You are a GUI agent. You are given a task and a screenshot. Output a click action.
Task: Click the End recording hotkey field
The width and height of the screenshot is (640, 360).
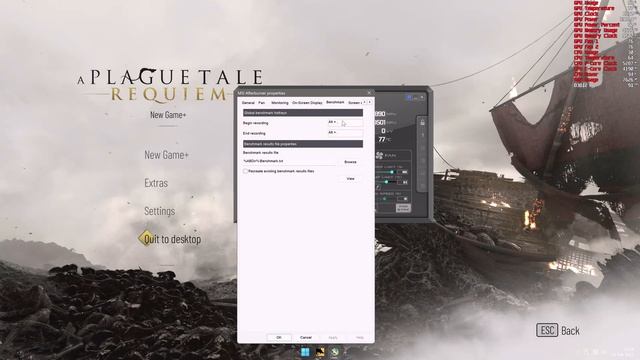point(345,133)
